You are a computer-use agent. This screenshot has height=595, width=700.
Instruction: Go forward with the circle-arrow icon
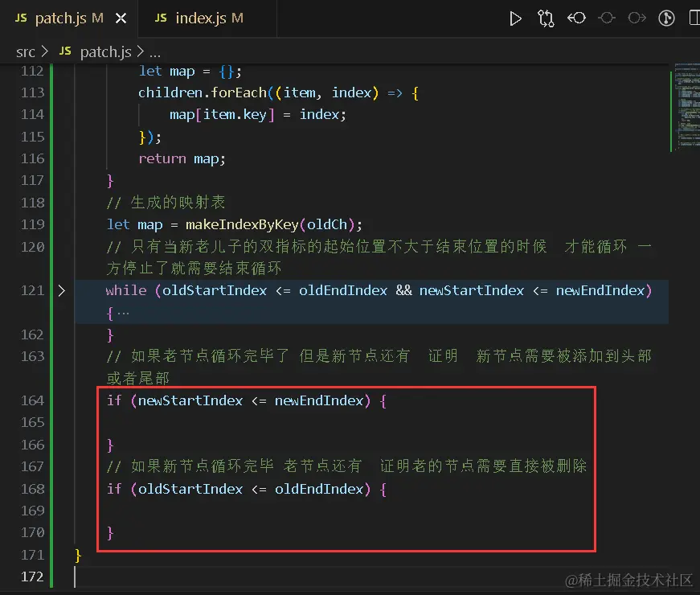(637, 18)
